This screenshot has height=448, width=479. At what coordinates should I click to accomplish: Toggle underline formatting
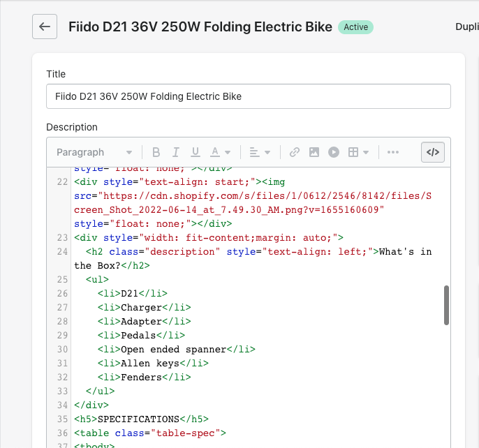[196, 152]
